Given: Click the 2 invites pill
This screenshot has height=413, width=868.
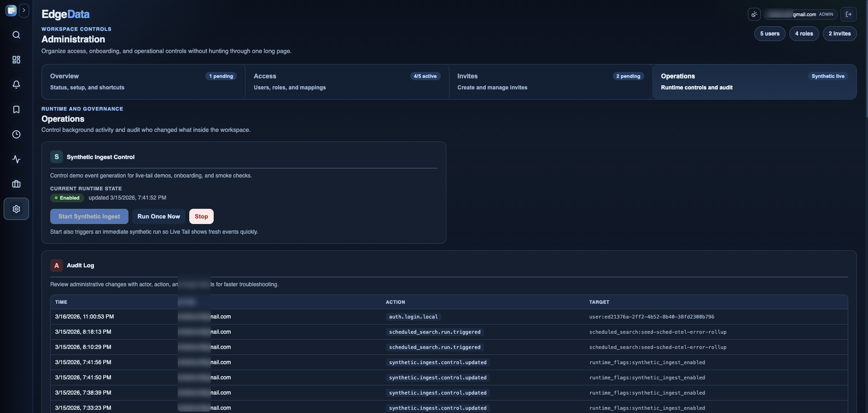Looking at the screenshot, I should tap(840, 34).
